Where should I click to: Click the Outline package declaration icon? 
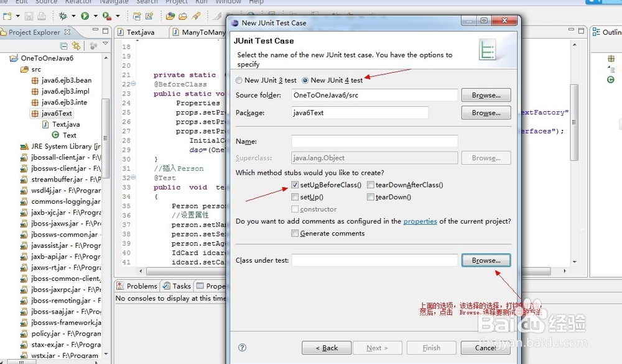coord(611,58)
